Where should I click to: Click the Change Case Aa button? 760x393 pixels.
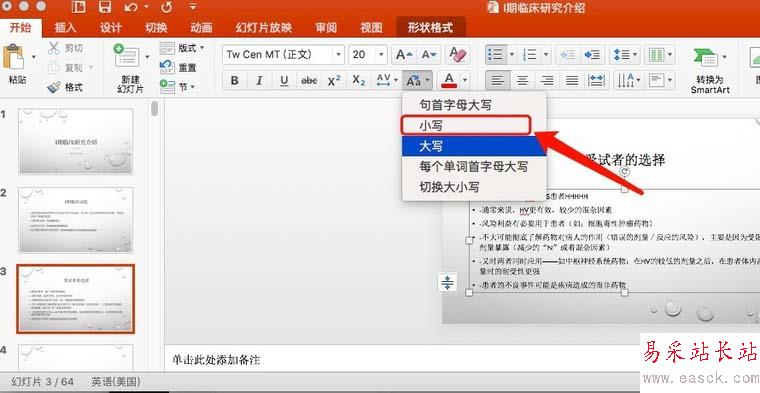[x=413, y=80]
